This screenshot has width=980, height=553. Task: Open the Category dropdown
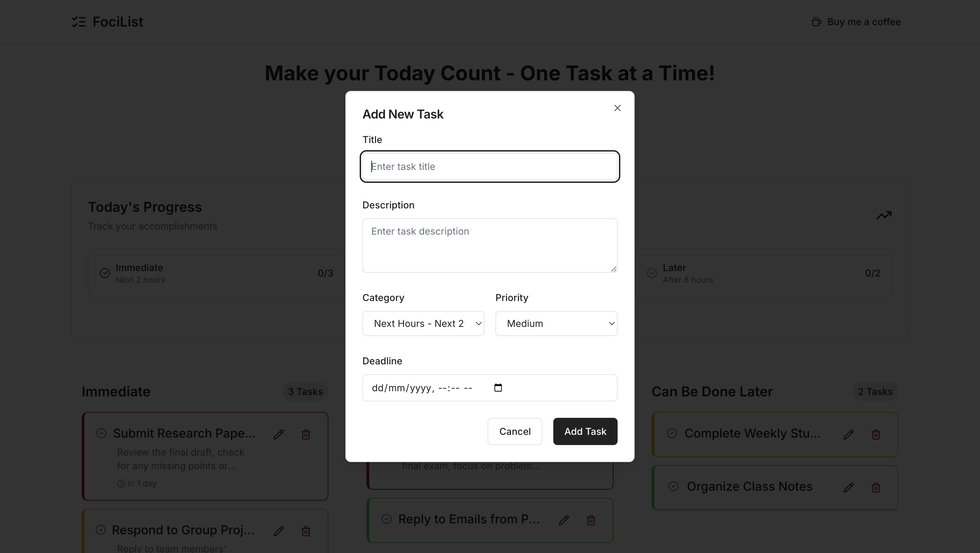(x=423, y=323)
